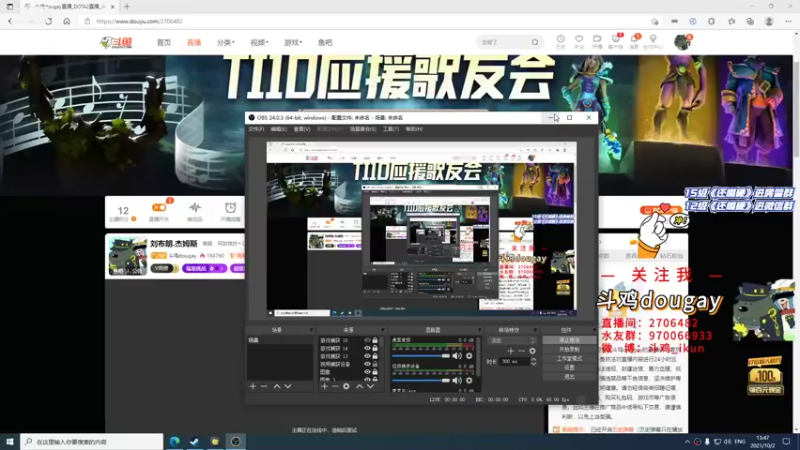Toggle the Douyu live stream switch
The height and width of the screenshot is (450, 800).
159,208
